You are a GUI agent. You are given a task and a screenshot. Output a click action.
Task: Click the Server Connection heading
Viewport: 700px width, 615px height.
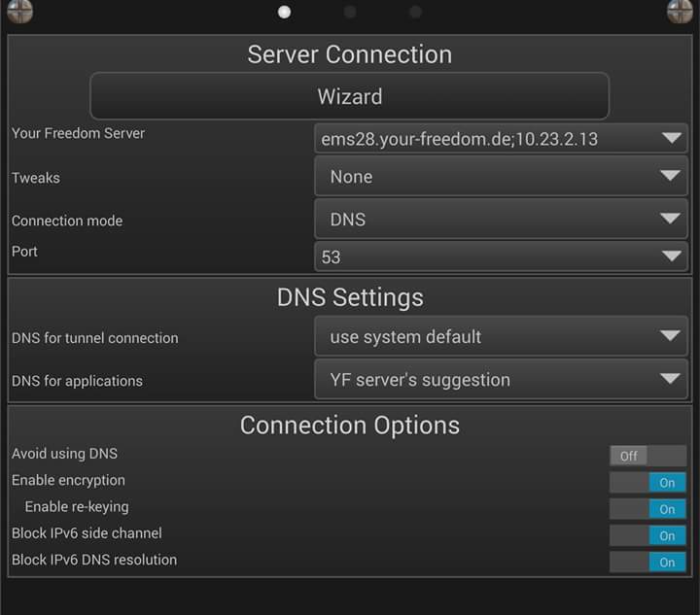pos(350,54)
